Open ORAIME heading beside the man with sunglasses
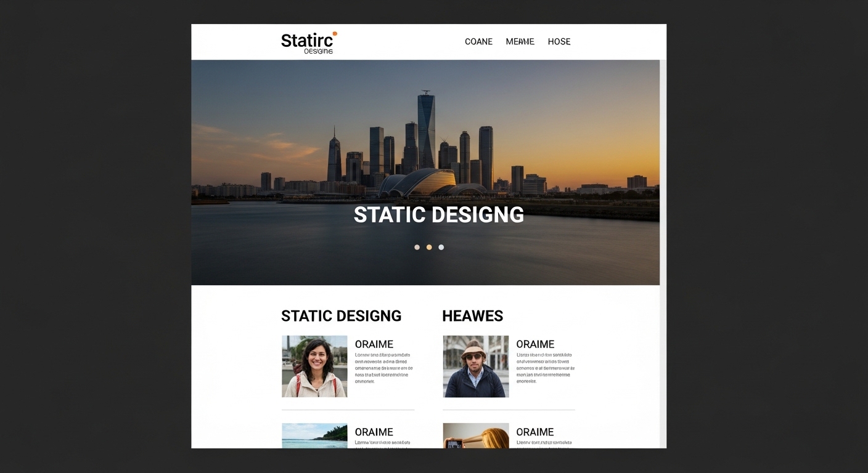The height and width of the screenshot is (473, 868). pyautogui.click(x=535, y=344)
